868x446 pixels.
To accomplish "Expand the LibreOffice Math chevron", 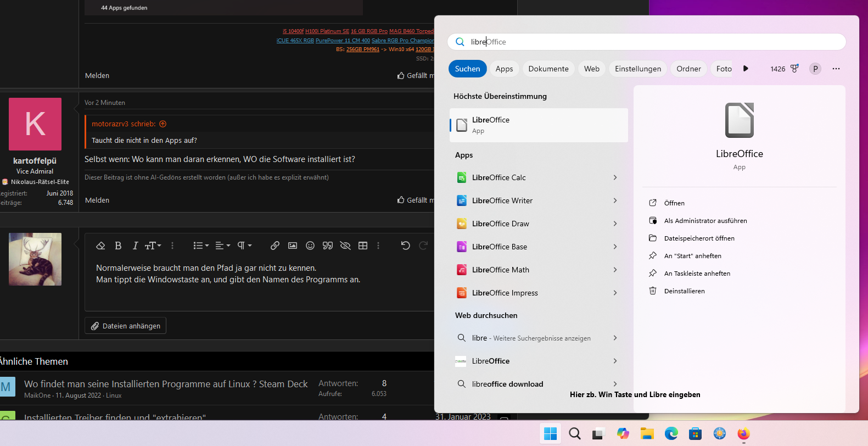I will (615, 270).
